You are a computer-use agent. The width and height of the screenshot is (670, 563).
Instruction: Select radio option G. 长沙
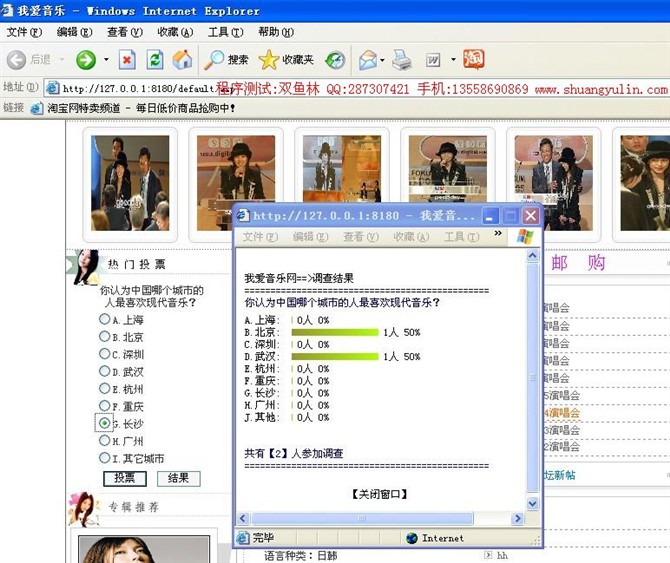[x=104, y=423]
